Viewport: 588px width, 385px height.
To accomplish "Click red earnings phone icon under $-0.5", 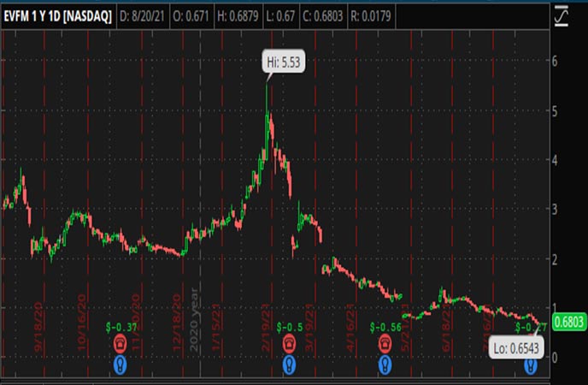I will 289,343.
